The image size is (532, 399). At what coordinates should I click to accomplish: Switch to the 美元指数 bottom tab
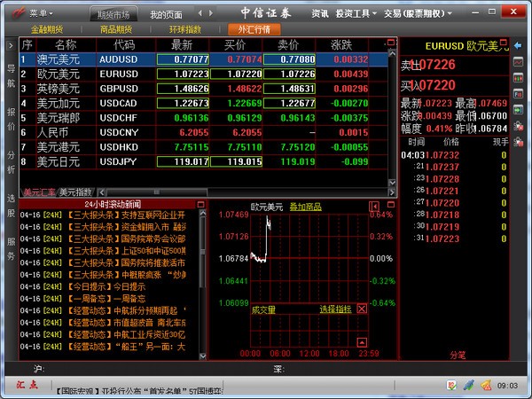(75, 192)
